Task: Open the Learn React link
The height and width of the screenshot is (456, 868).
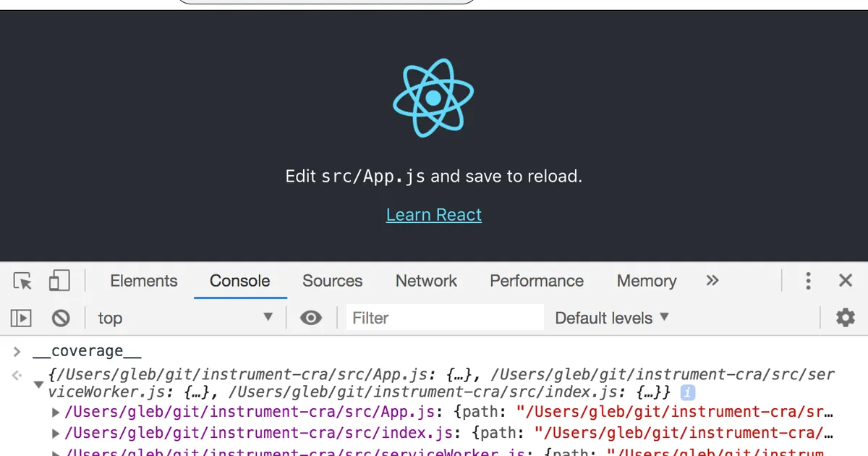Action: point(433,215)
